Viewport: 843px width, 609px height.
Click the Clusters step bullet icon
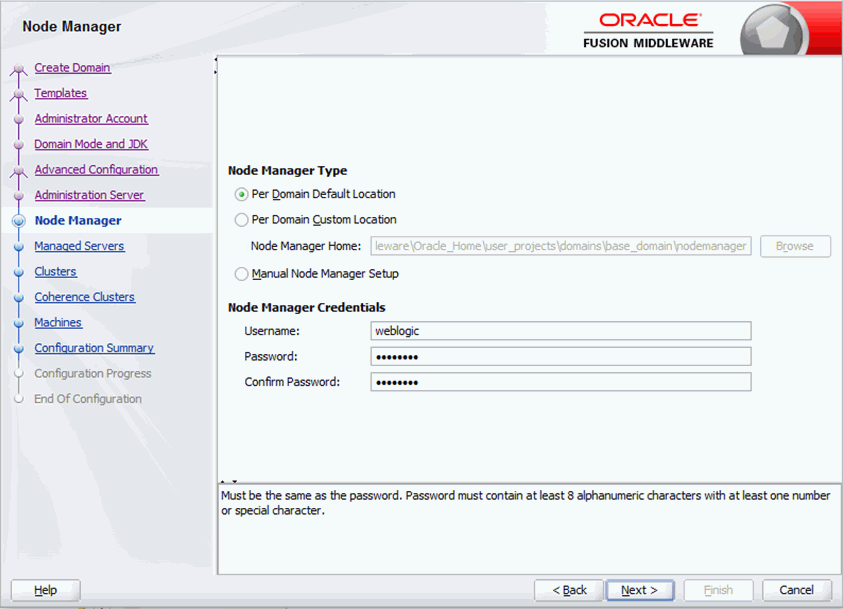[17, 272]
